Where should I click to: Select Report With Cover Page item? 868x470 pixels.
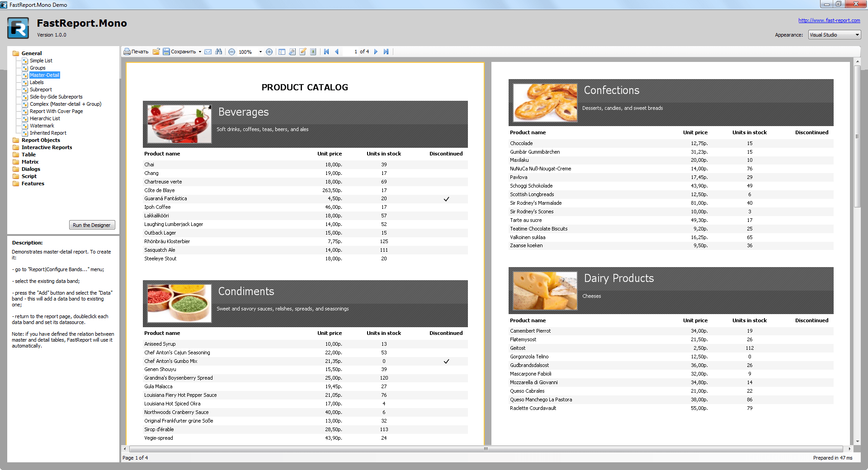tap(57, 111)
